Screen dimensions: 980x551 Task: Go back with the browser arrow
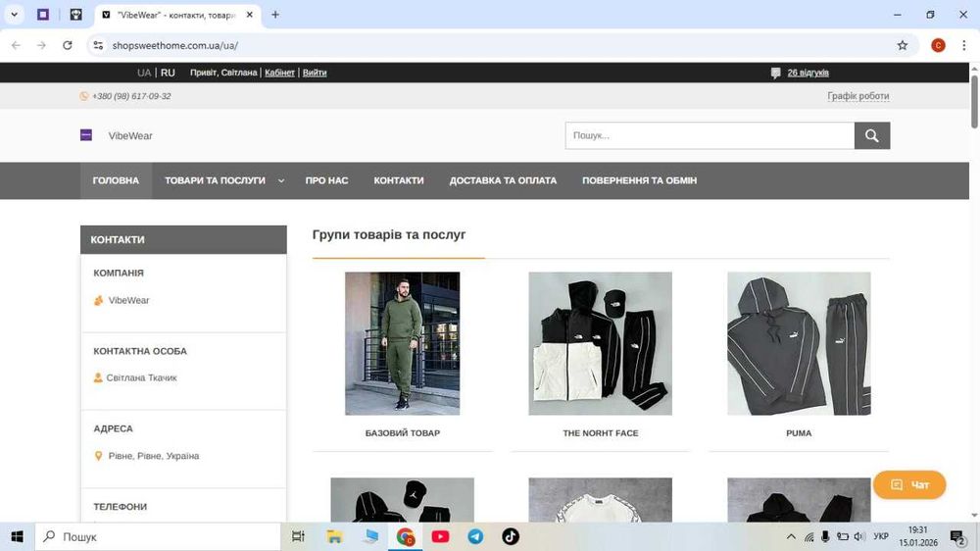tap(17, 45)
